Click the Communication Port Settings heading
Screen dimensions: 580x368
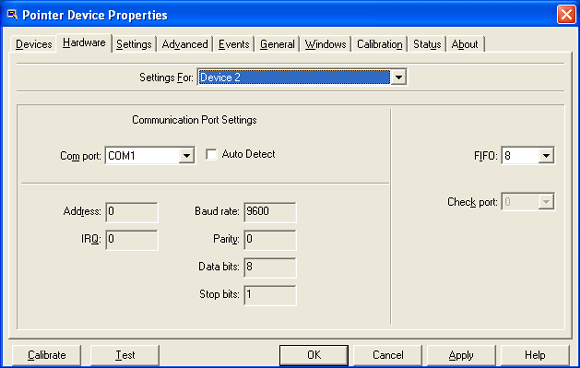(195, 120)
